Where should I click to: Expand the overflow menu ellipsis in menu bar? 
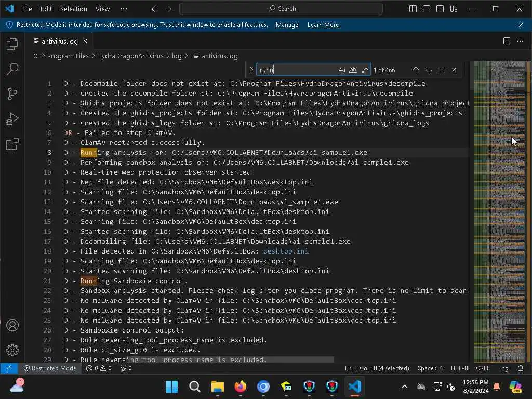124,9
